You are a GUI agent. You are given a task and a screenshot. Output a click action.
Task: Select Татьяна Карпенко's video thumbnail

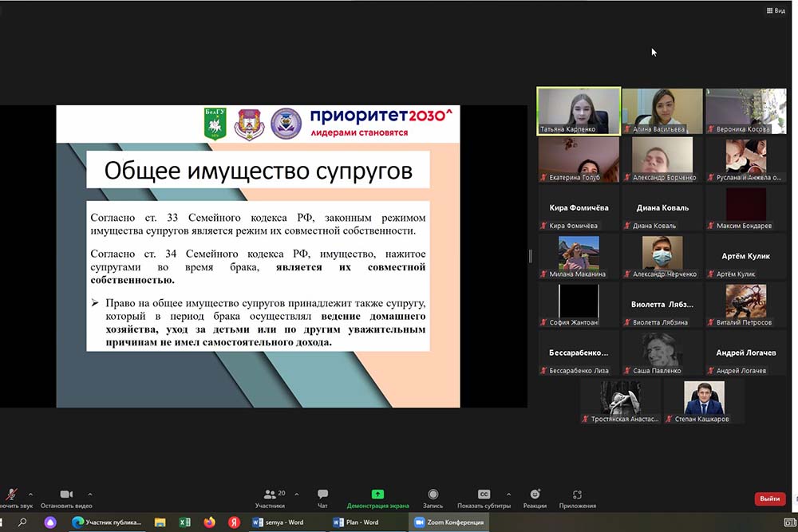pos(579,110)
